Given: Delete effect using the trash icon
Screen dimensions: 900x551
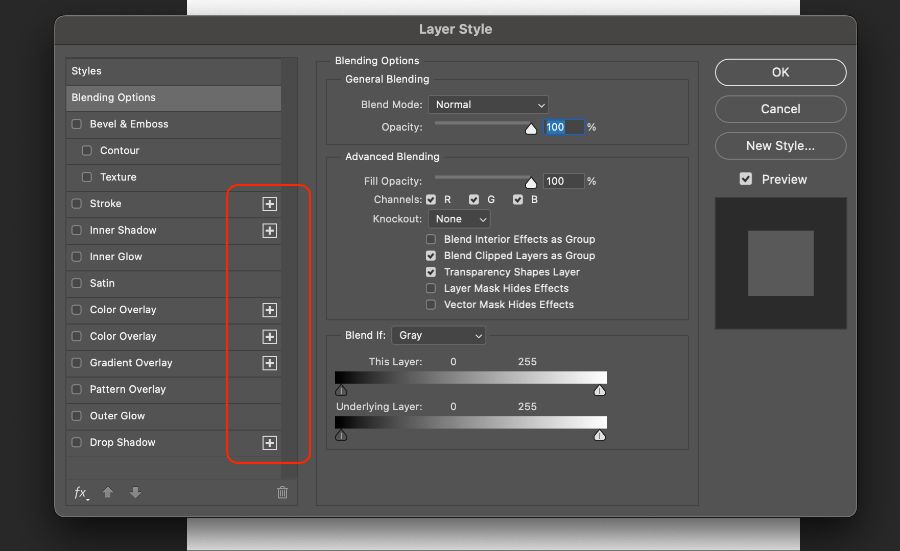Looking at the screenshot, I should (x=282, y=492).
